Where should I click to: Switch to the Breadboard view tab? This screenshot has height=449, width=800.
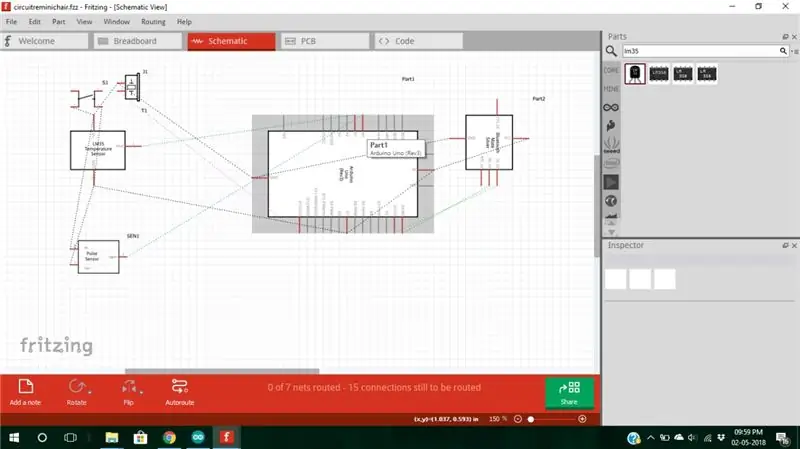tap(138, 41)
